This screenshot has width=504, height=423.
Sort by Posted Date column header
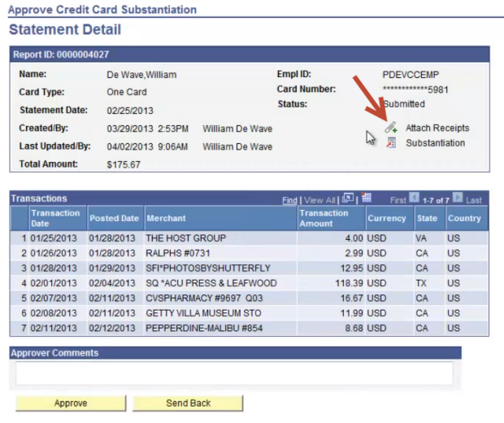[x=114, y=218]
